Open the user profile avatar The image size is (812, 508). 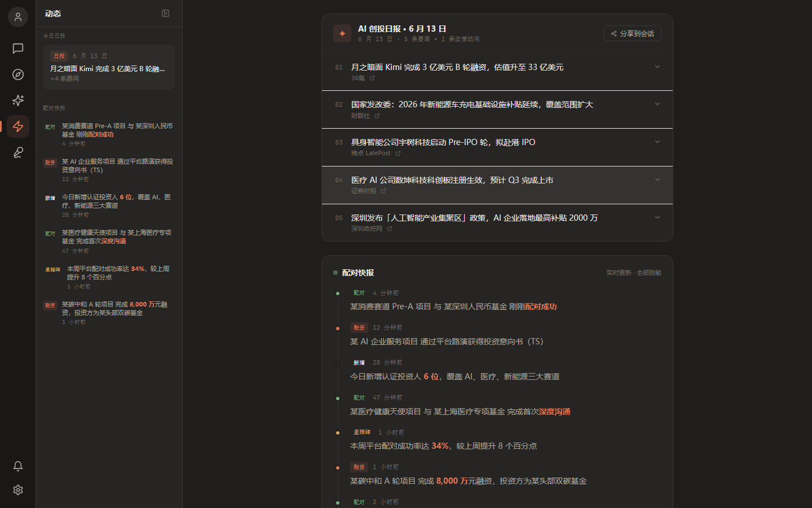(18, 17)
